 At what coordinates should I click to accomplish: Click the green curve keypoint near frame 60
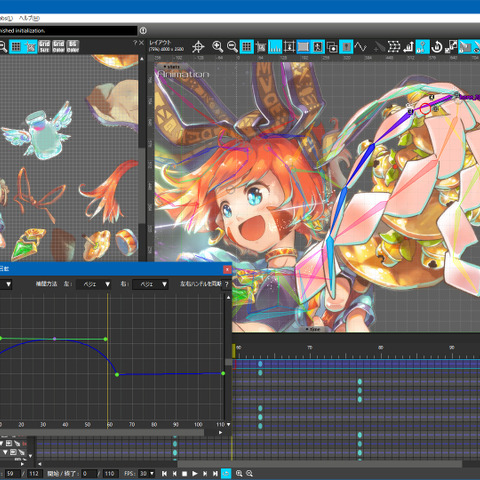click(x=117, y=375)
